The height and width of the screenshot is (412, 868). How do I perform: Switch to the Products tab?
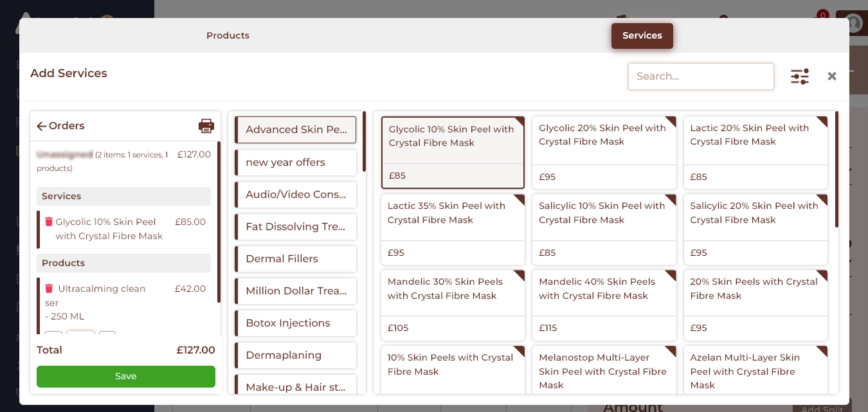pos(228,36)
